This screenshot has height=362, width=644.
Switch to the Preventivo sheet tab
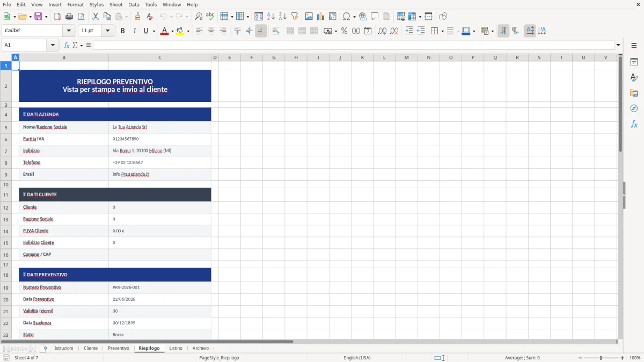pyautogui.click(x=119, y=348)
